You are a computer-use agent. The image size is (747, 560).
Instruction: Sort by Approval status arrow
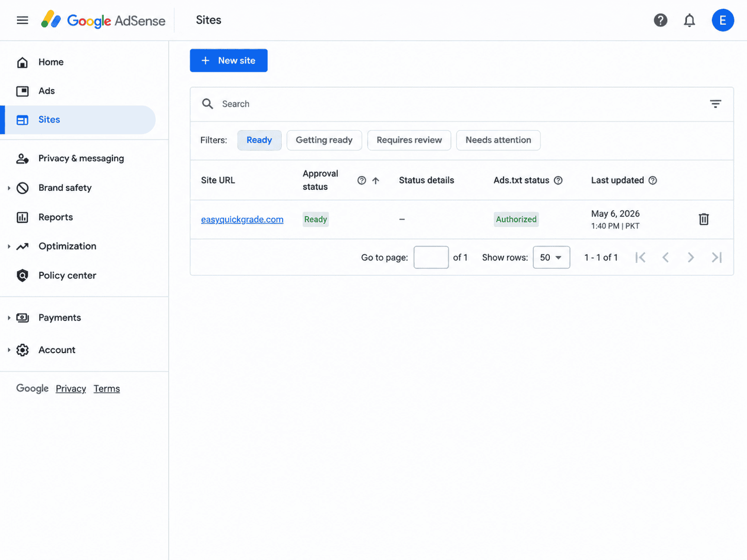[376, 180]
